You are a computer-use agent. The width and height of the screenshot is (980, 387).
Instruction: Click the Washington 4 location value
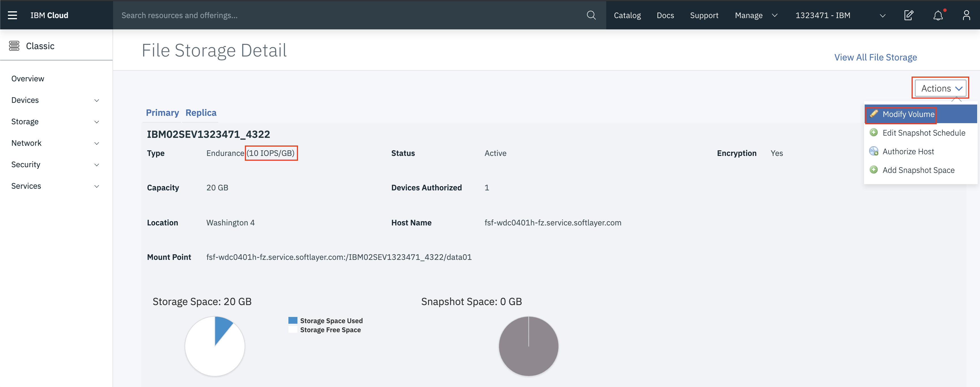pos(230,223)
